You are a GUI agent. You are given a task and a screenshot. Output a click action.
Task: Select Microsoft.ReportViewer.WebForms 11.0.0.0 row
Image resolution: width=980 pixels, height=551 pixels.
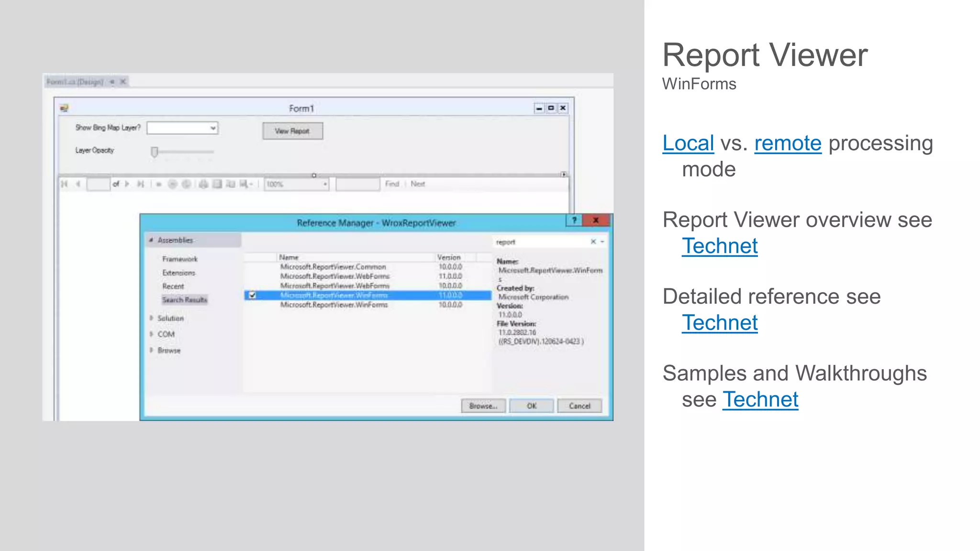[367, 276]
